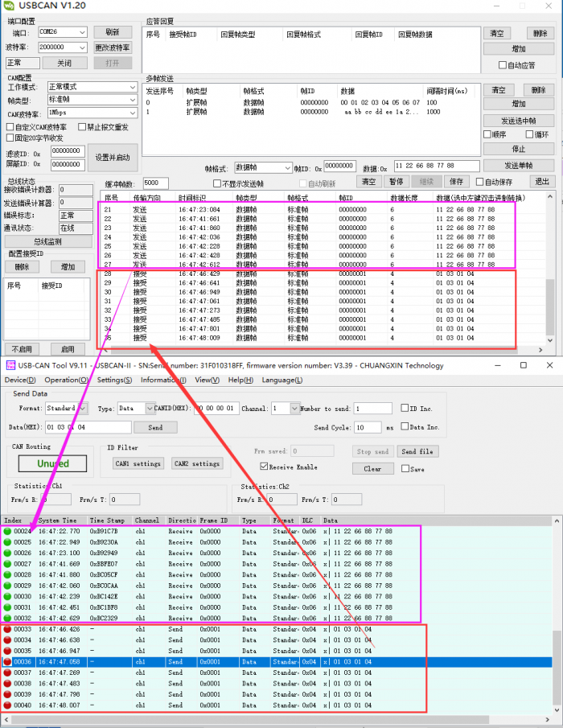
Task: Open the Settings(S) menu
Action: (x=115, y=380)
